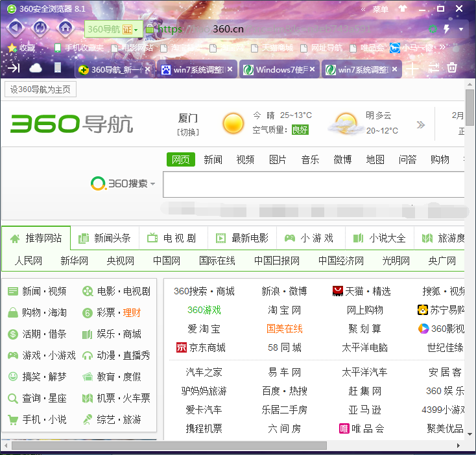Image resolution: width=476 pixels, height=455 pixels.
Task: Open 360游戏 link
Action: [x=204, y=310]
